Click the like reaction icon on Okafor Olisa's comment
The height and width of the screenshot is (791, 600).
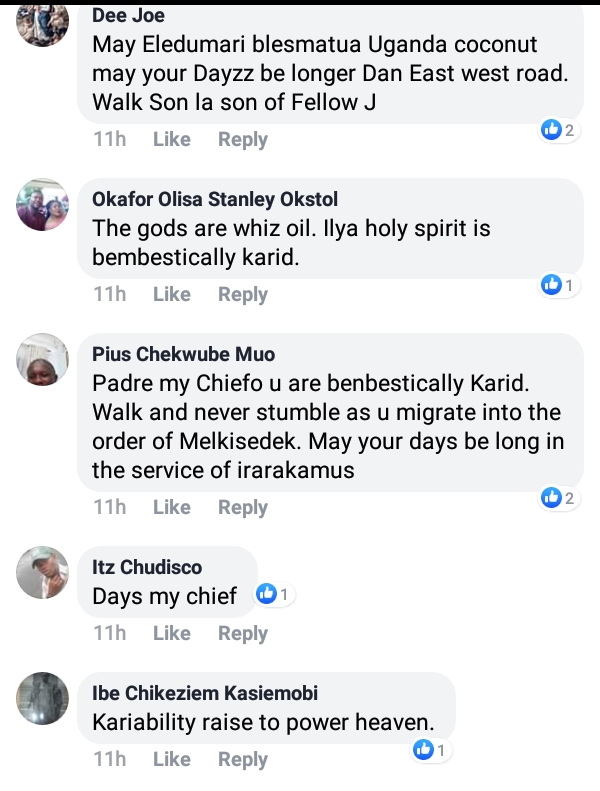[x=551, y=285]
